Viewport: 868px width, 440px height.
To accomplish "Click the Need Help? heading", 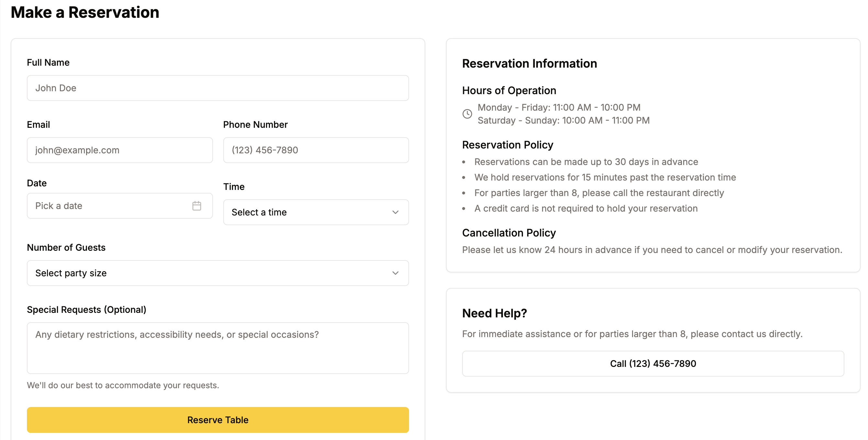I will 494,313.
